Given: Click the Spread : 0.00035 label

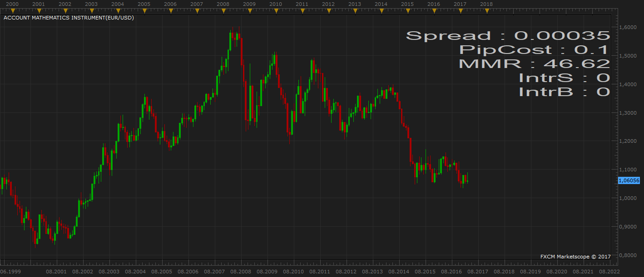Looking at the screenshot, I should pos(508,36).
